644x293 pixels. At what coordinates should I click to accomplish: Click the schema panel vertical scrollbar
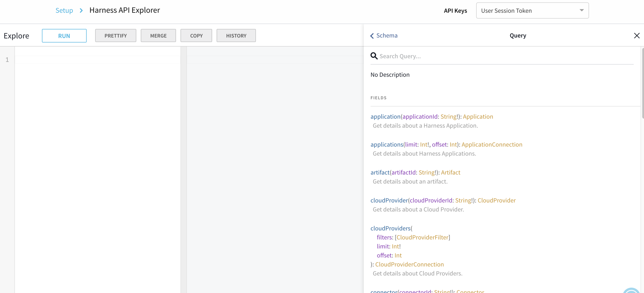click(x=643, y=83)
